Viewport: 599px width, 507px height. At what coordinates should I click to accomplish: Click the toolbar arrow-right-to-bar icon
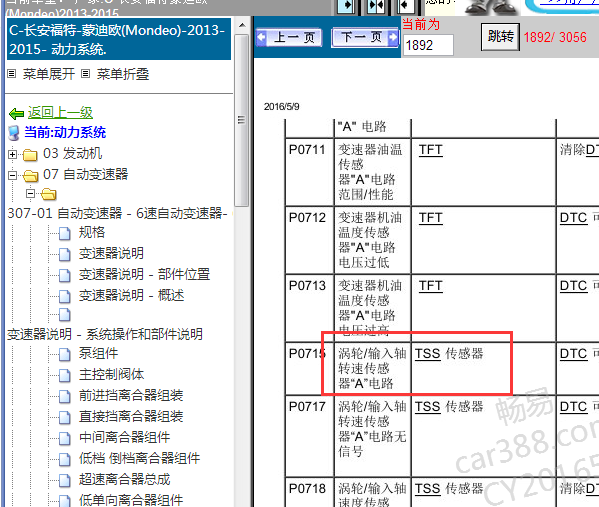click(346, 6)
